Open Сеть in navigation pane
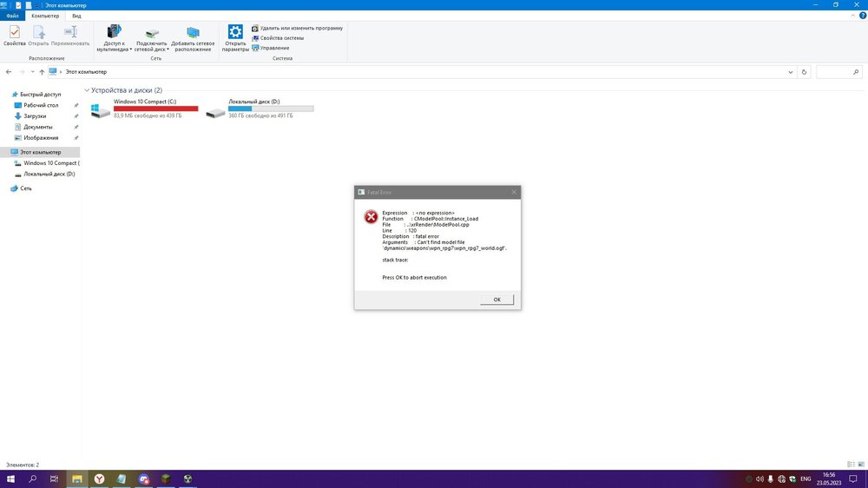 (x=25, y=188)
